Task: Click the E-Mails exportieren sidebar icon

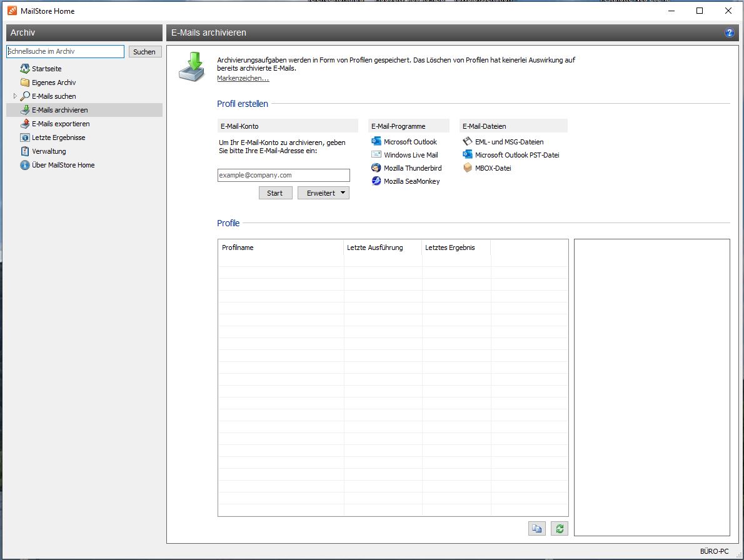Action: click(24, 124)
